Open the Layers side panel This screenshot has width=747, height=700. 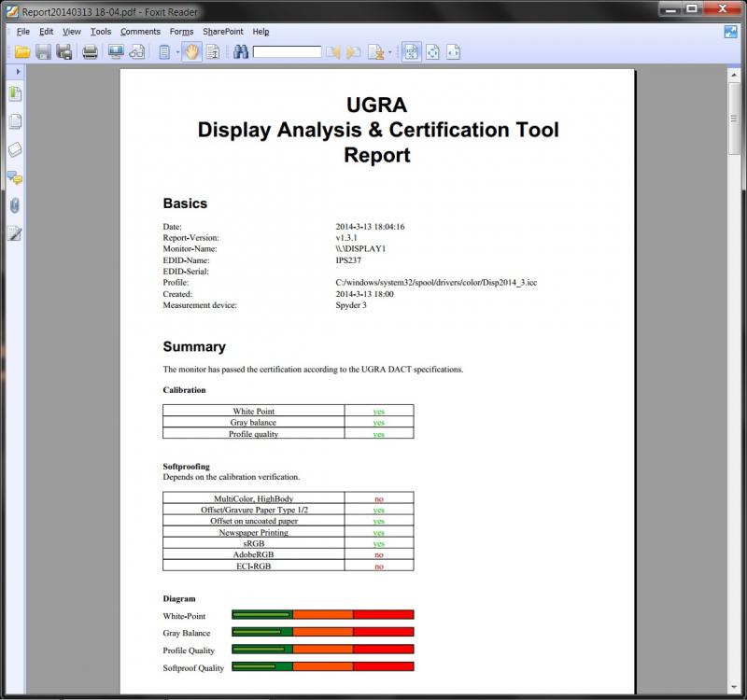15,149
